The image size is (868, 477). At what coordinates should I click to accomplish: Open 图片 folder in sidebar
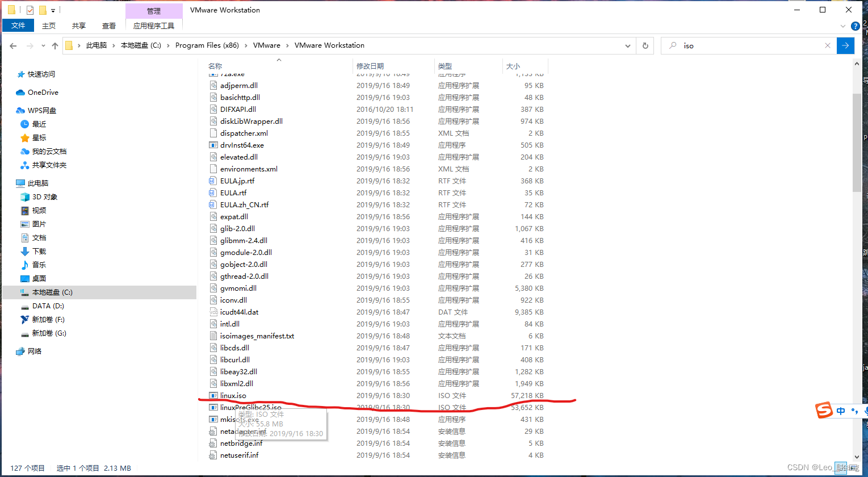(x=39, y=224)
